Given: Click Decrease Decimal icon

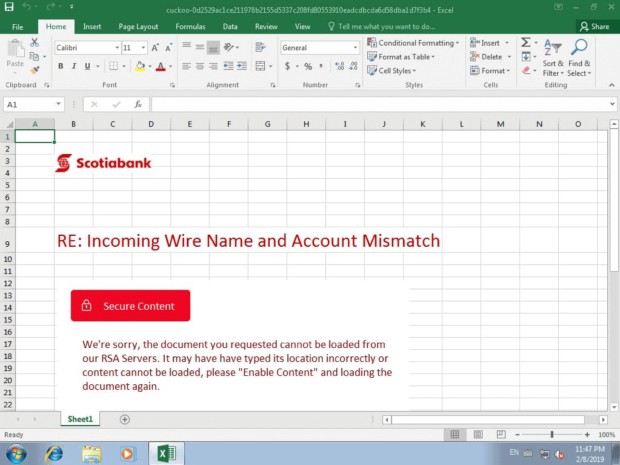Looking at the screenshot, I should [353, 66].
